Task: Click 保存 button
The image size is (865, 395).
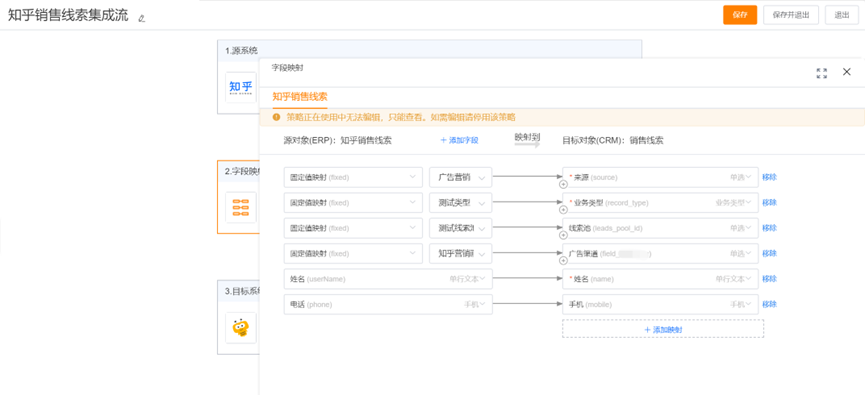Action: click(740, 15)
